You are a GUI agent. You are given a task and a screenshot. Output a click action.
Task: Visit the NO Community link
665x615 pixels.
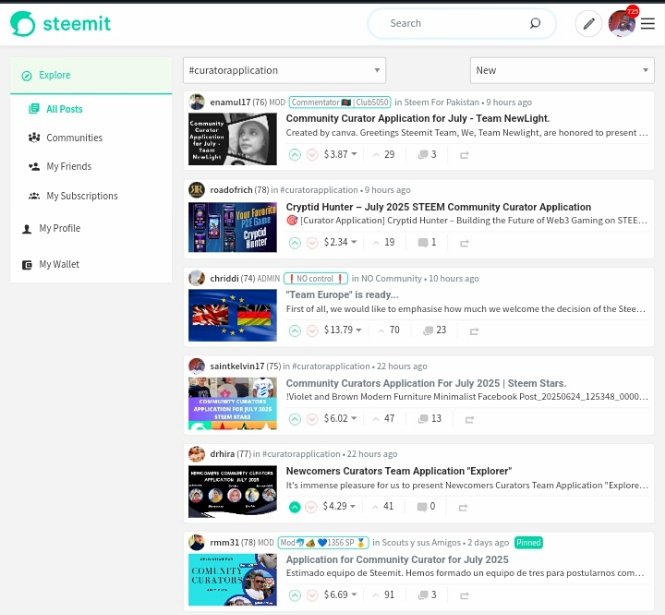[391, 279]
